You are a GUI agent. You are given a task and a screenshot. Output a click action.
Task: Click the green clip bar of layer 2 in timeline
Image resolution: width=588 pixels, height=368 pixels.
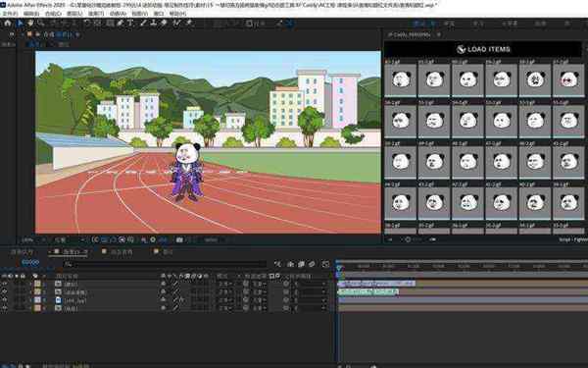[x=368, y=291]
